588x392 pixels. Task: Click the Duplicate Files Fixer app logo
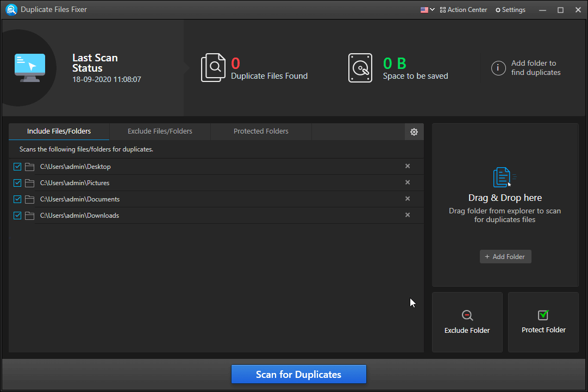pos(11,9)
